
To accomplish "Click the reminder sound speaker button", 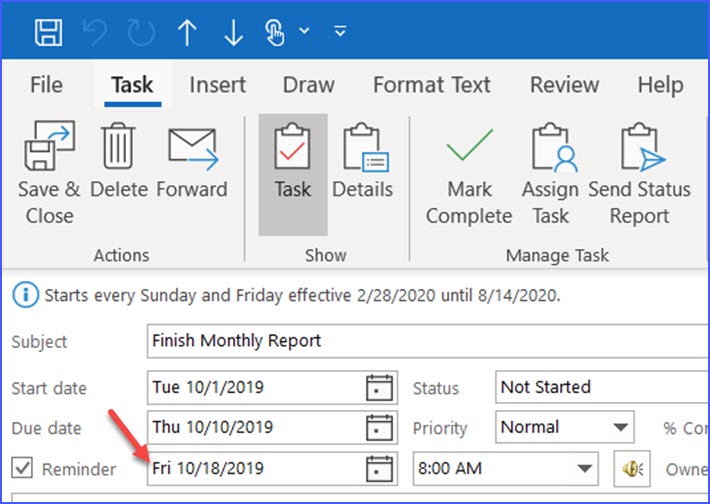I will click(632, 468).
